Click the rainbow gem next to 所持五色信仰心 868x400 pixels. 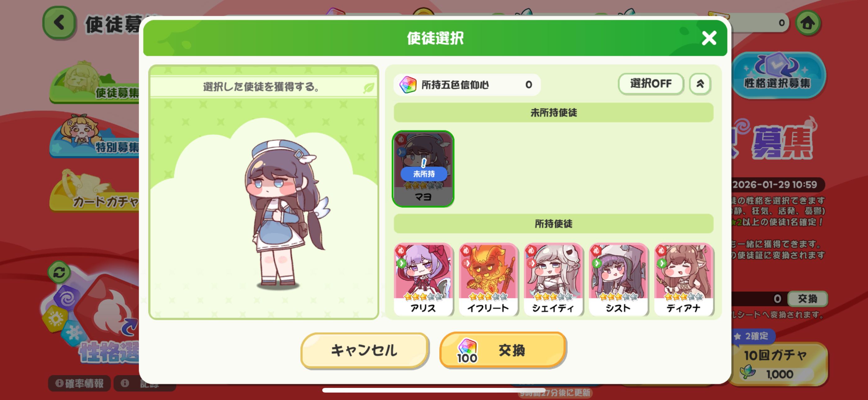point(408,85)
